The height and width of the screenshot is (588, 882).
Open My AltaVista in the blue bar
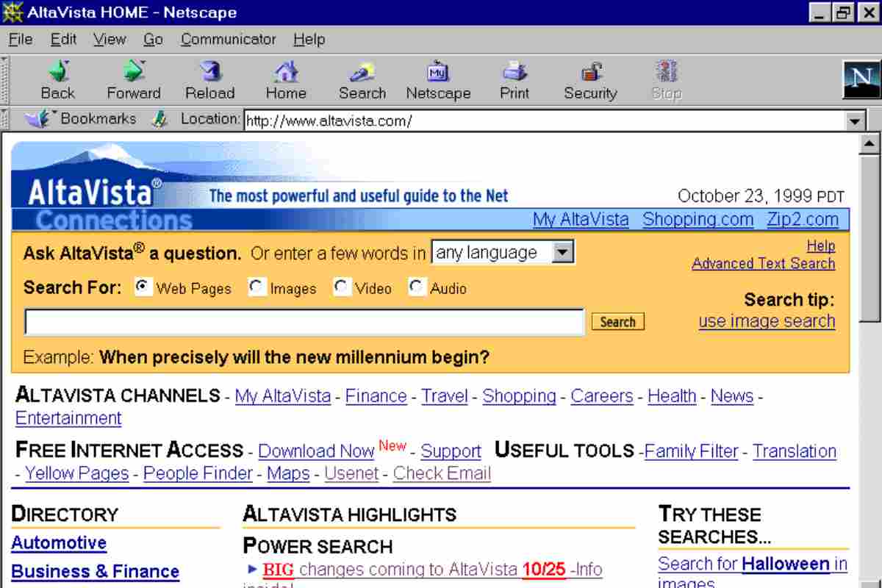tap(581, 219)
